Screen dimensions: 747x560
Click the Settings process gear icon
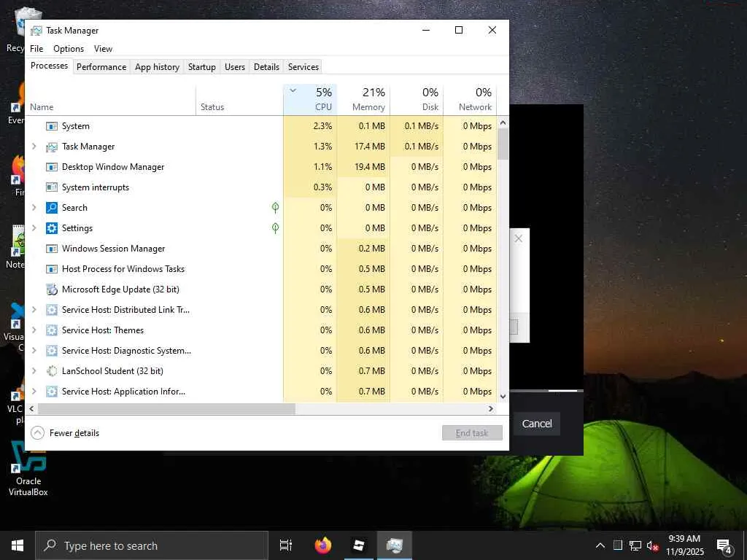pos(52,228)
